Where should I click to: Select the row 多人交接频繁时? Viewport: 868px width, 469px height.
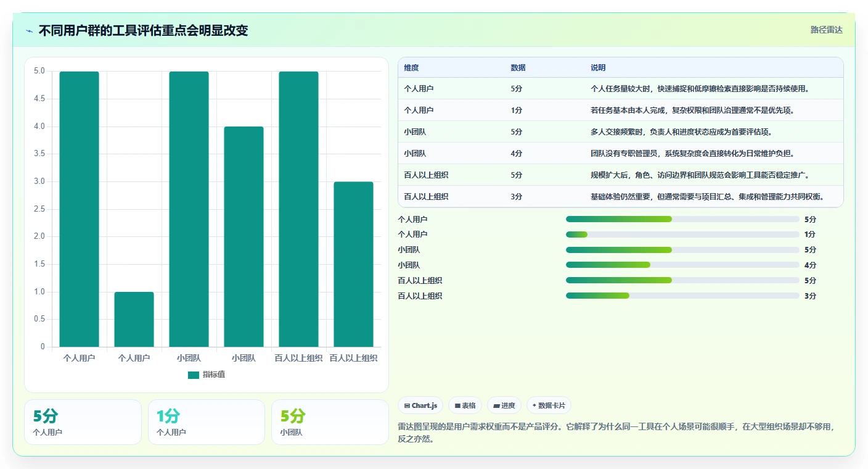[x=621, y=131]
